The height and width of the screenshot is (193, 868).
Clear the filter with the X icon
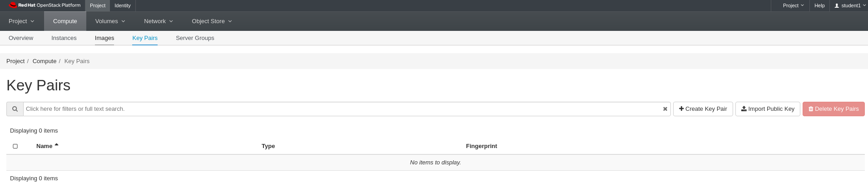[665, 109]
